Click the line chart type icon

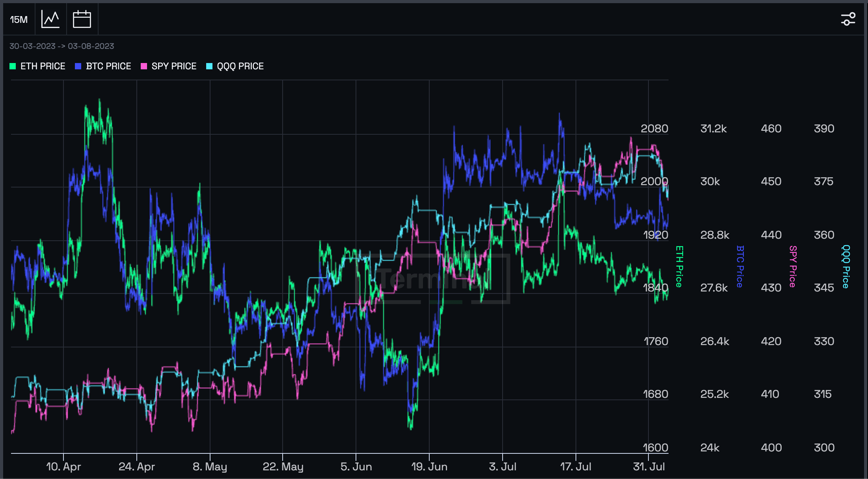click(50, 19)
